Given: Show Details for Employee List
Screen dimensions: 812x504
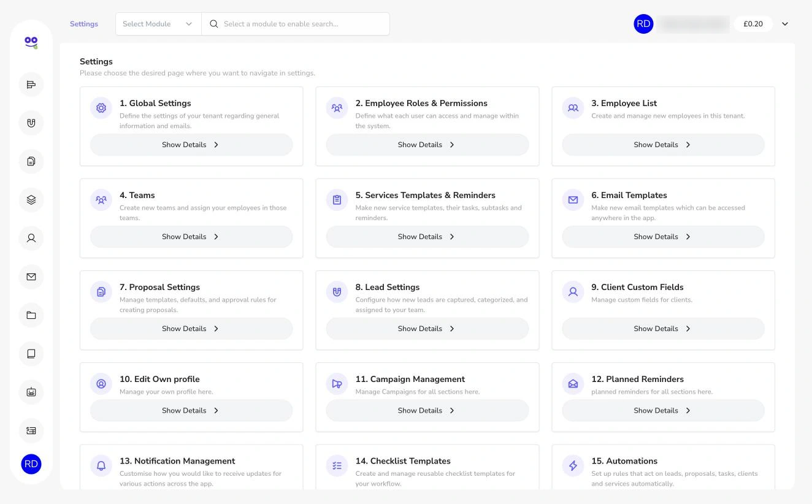Looking at the screenshot, I should tap(663, 145).
